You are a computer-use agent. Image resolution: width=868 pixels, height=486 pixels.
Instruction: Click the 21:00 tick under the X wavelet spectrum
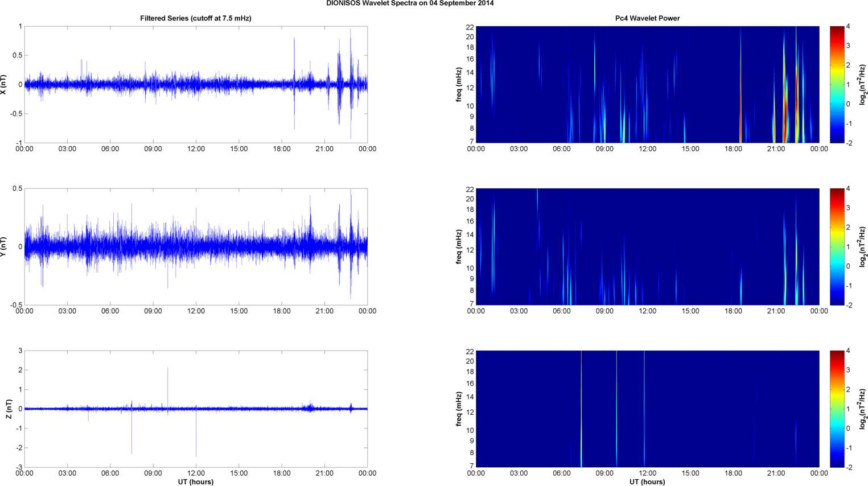pyautogui.click(x=776, y=149)
